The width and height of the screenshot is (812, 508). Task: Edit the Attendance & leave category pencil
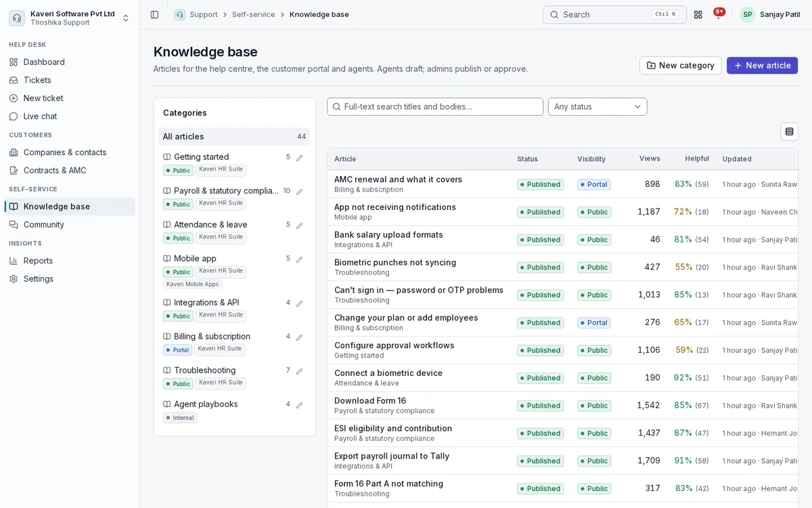coord(299,226)
